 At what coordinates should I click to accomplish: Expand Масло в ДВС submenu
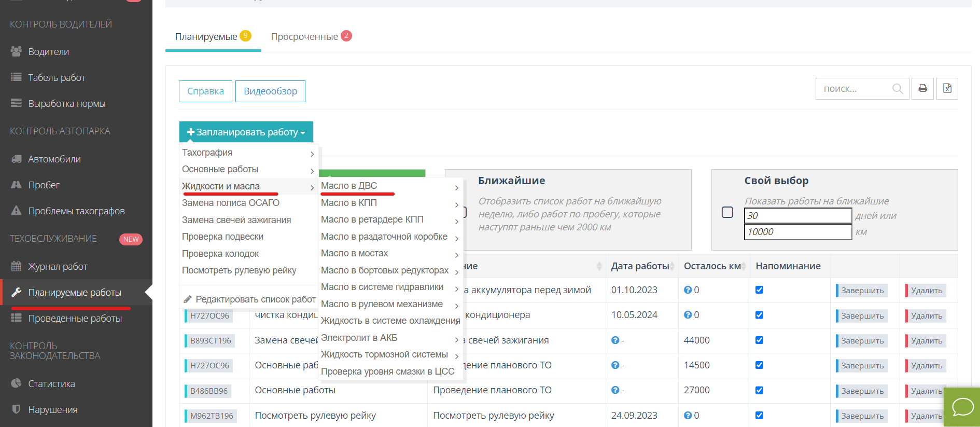point(390,186)
